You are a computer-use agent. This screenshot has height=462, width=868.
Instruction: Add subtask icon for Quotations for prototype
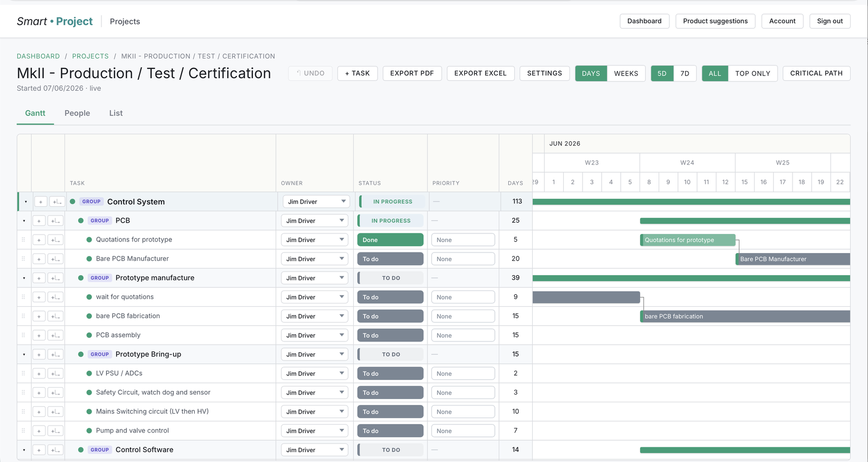pos(56,240)
